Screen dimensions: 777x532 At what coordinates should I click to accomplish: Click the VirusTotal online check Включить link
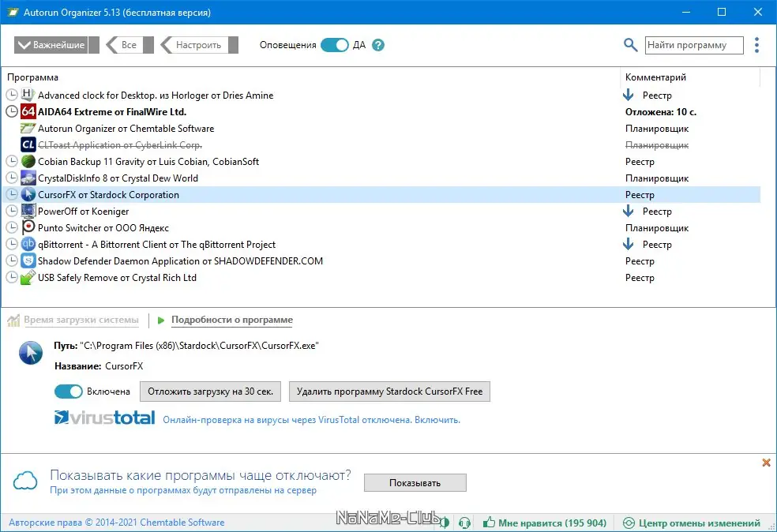437,420
